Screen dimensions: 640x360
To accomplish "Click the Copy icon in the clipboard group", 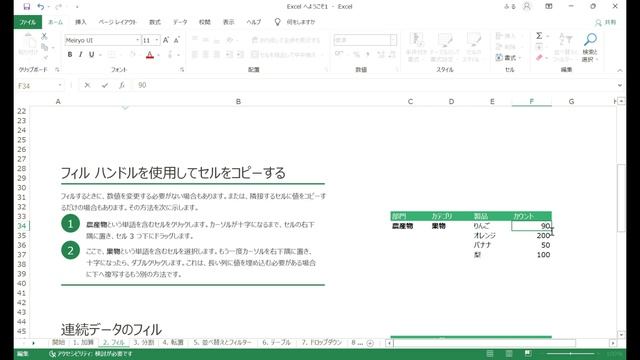I will click(44, 47).
